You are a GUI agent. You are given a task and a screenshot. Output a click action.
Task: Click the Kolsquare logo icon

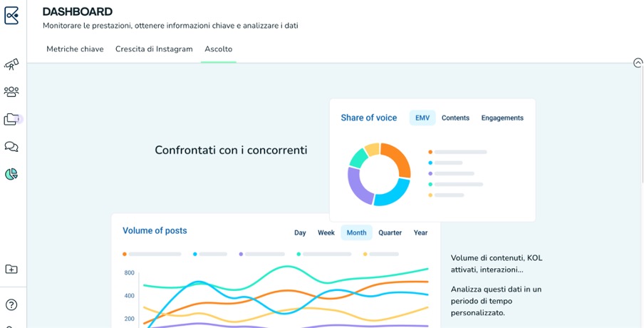point(11,15)
